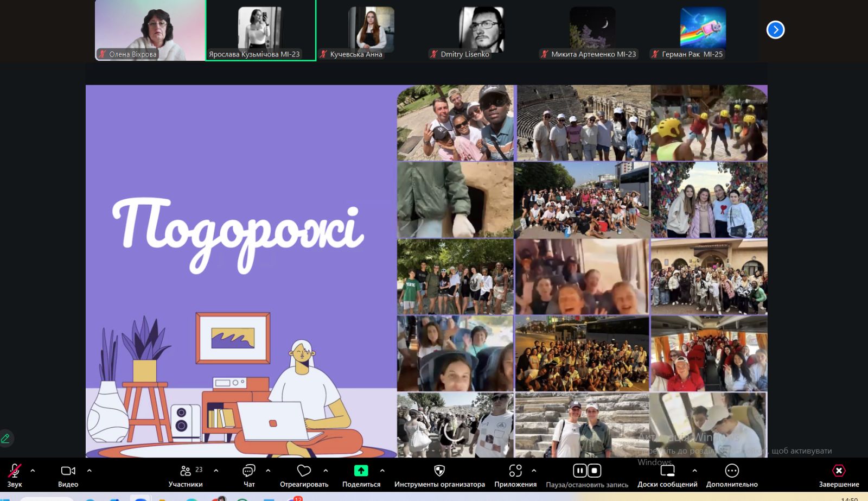This screenshot has width=868, height=501.
Task: Pause the recording
Action: click(579, 471)
